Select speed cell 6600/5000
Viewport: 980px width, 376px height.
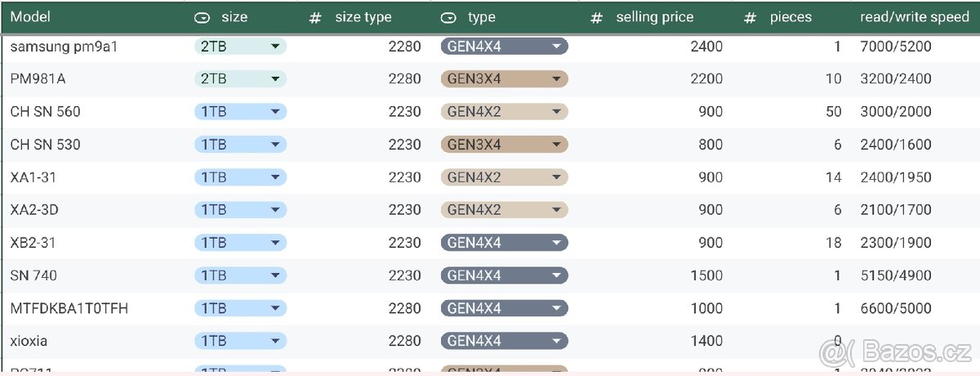tap(915, 308)
